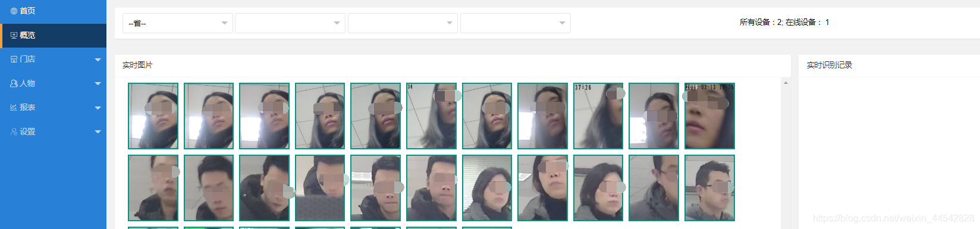Screen dimensions: 980x229
Task: Open the second empty filter dropdown
Action: point(290,23)
